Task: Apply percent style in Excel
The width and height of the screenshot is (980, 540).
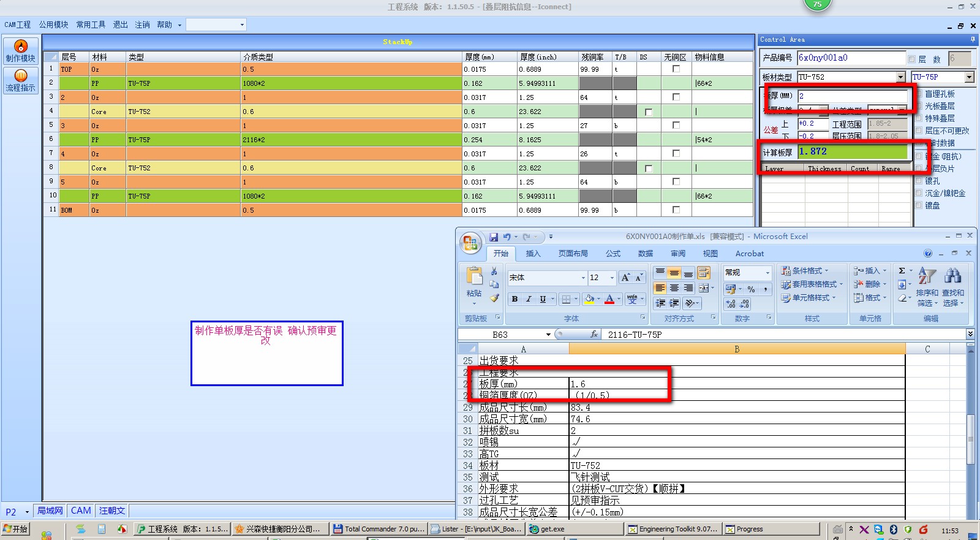Action: [751, 289]
